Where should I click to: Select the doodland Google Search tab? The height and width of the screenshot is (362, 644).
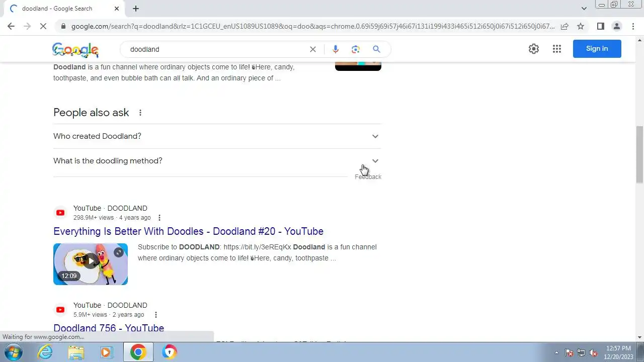tap(63, 9)
